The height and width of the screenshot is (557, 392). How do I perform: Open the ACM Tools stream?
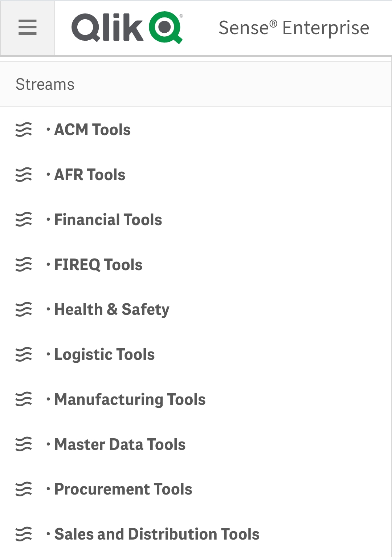click(196, 130)
